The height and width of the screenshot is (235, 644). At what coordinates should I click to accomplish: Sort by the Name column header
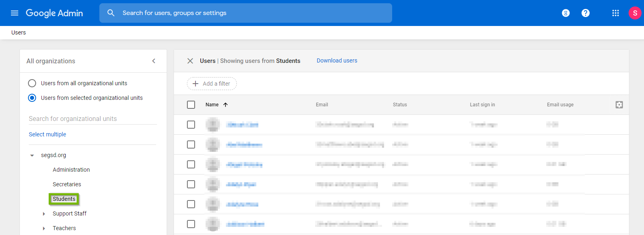(x=212, y=105)
